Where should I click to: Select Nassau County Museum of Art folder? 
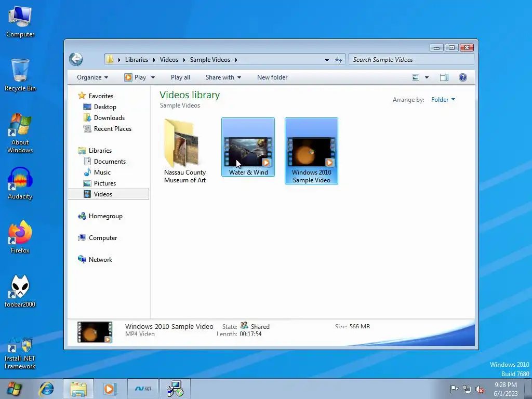185,151
